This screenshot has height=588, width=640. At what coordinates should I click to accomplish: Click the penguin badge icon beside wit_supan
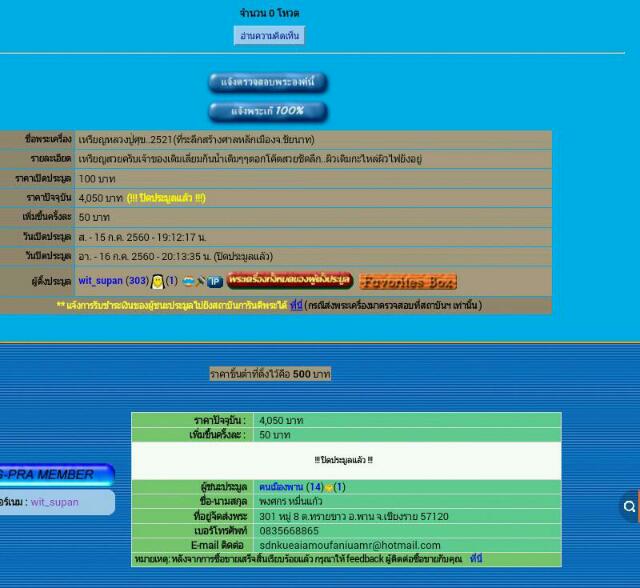tap(157, 282)
